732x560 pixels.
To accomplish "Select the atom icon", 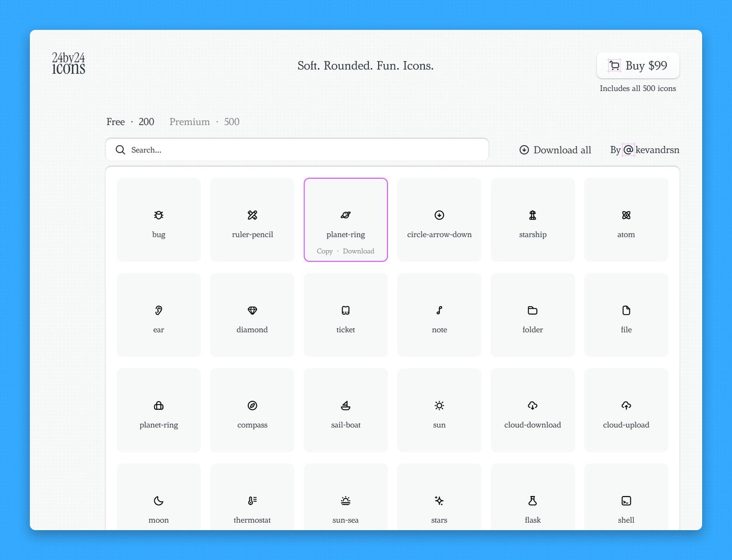I will 626,215.
